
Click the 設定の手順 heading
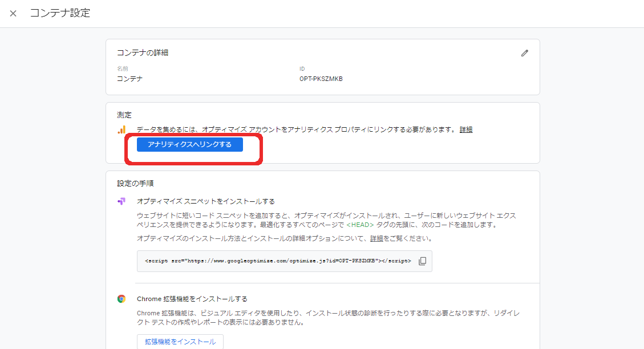(135, 184)
